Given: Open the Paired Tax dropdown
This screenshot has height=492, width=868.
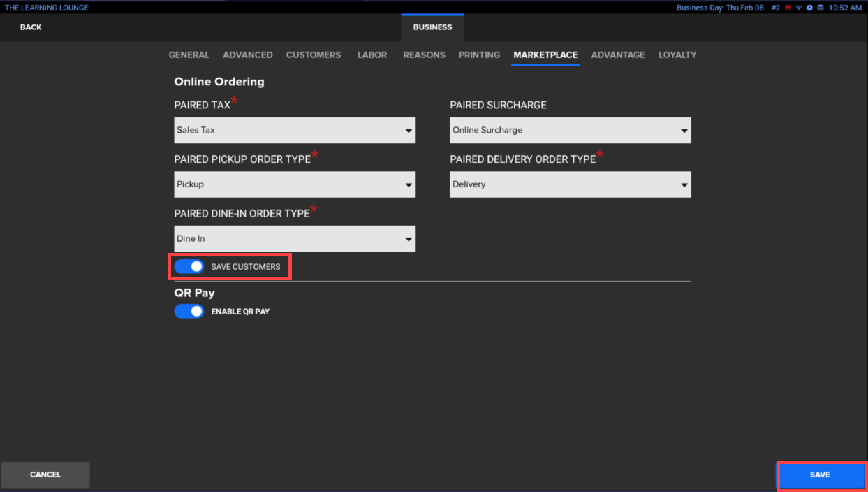Looking at the screenshot, I should tap(294, 130).
